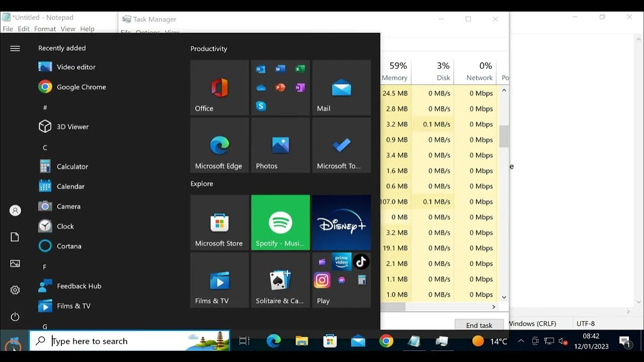This screenshot has width=644, height=362.
Task: Sort by Memory column in Task Manager
Action: pyautogui.click(x=395, y=71)
